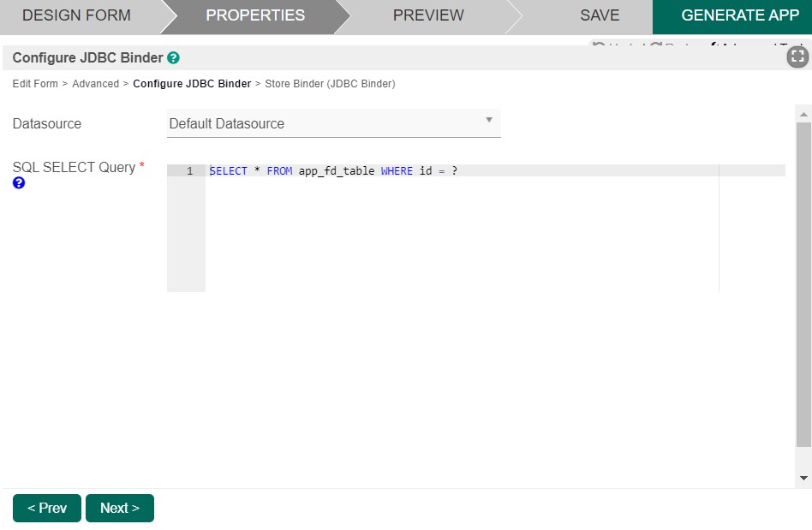This screenshot has height=530, width=812.
Task: Click the Next > button
Action: tap(120, 508)
